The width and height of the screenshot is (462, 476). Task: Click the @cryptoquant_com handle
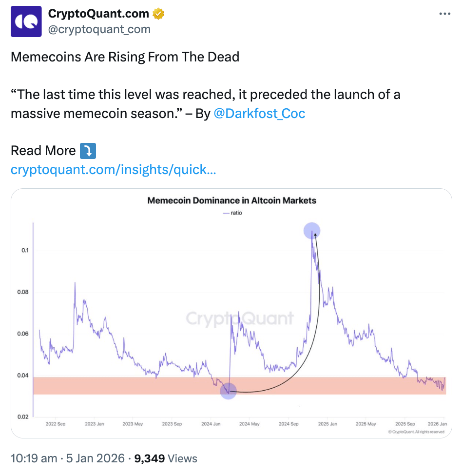click(x=99, y=29)
